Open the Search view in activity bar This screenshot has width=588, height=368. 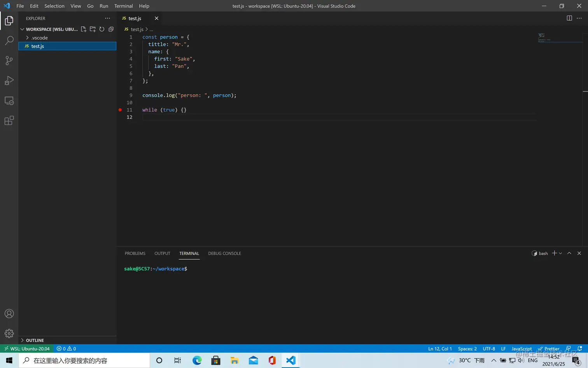[9, 40]
